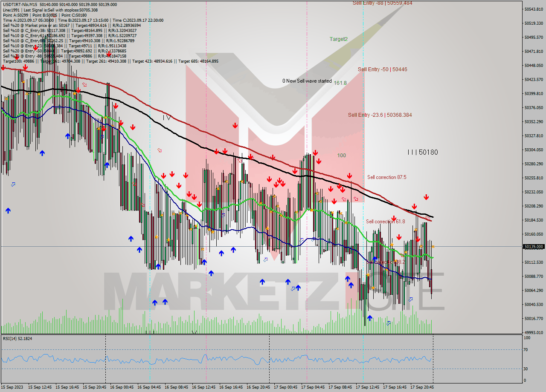Select time label '16 Sep 12:45'

click(203, 387)
